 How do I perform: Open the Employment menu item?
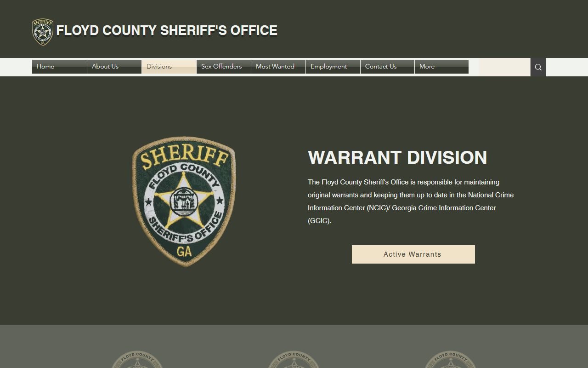coord(333,67)
